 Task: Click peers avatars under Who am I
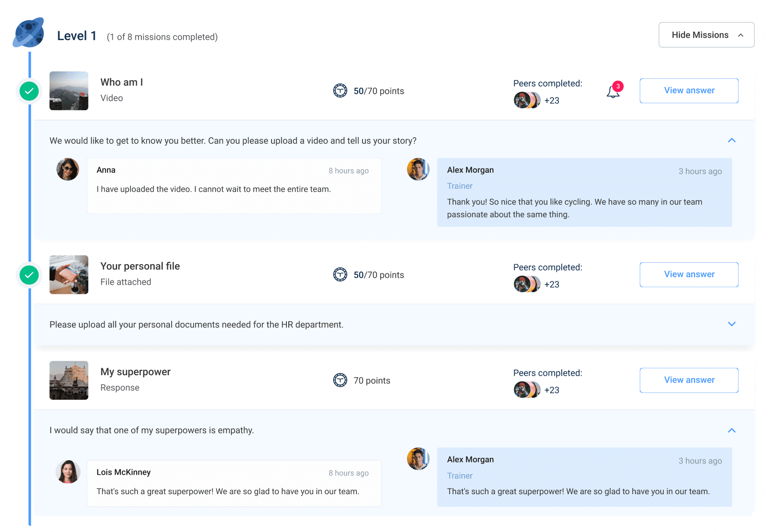point(527,100)
